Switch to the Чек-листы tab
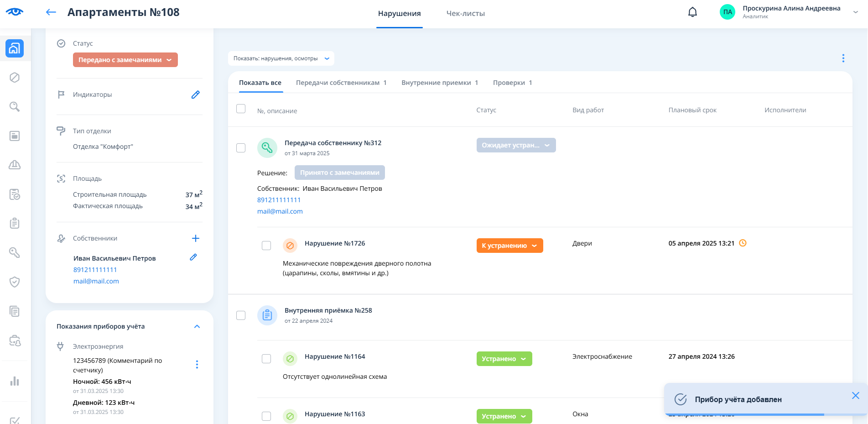The image size is (868, 424). 465,14
